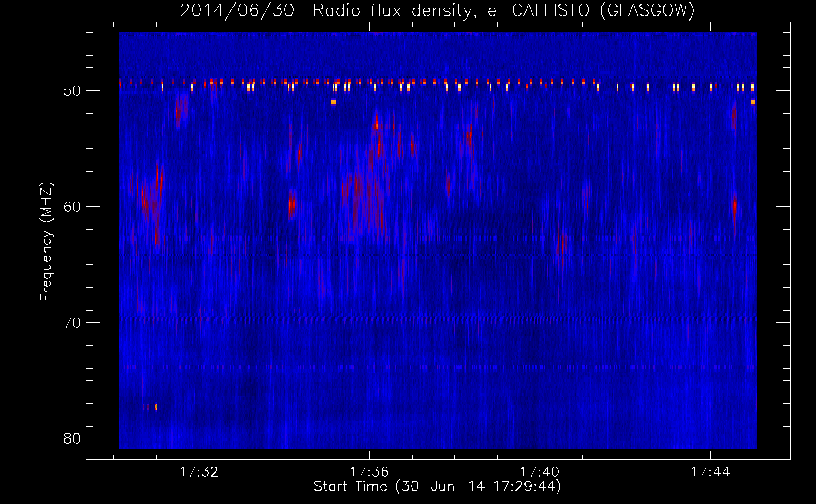Click the 'Start Time (30-Jun-14 17:29:44)' axis label

[437, 487]
